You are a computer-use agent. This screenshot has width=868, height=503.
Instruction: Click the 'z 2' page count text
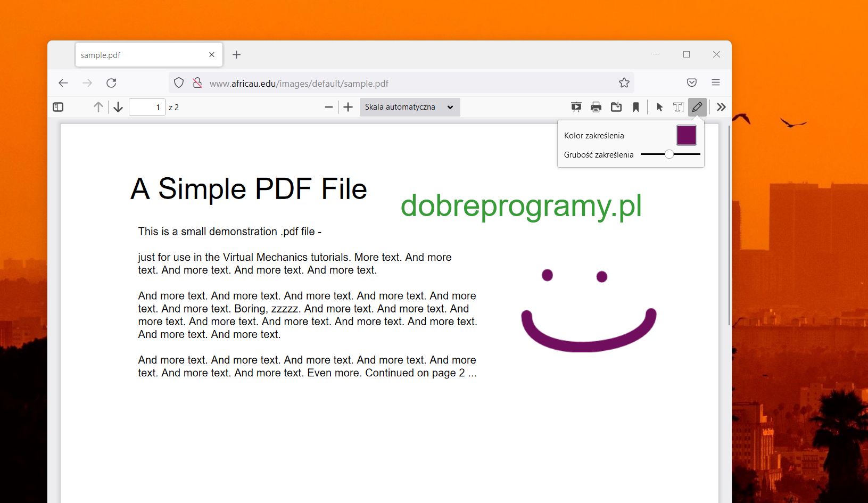(x=173, y=107)
